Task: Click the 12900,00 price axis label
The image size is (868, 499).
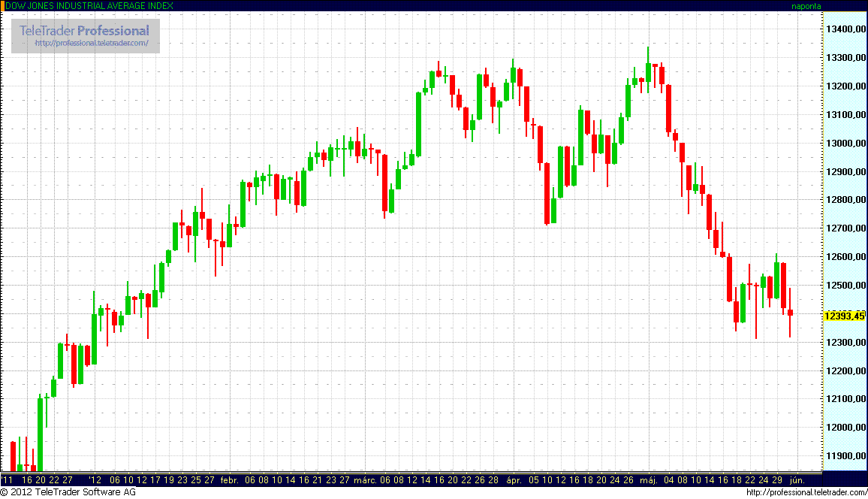Action: pos(846,171)
